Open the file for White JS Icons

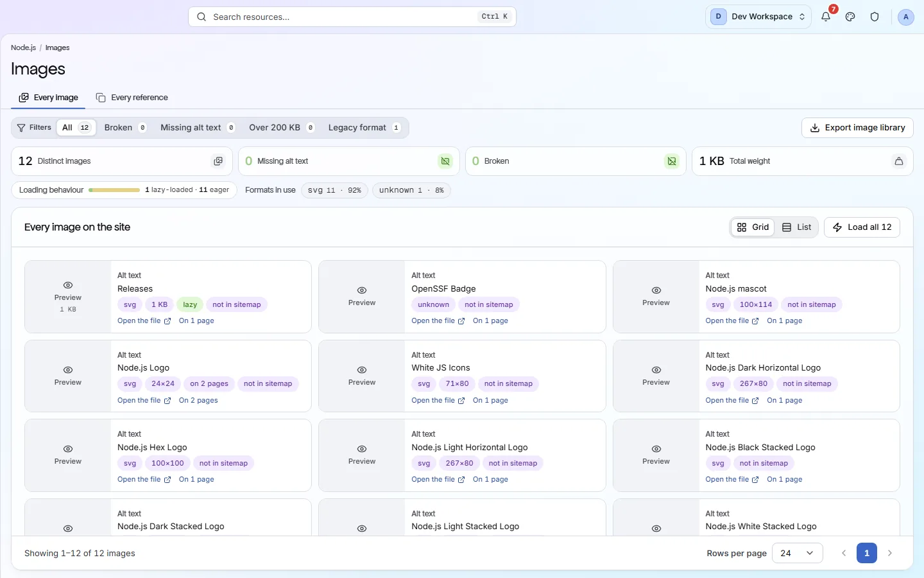pyautogui.click(x=438, y=401)
